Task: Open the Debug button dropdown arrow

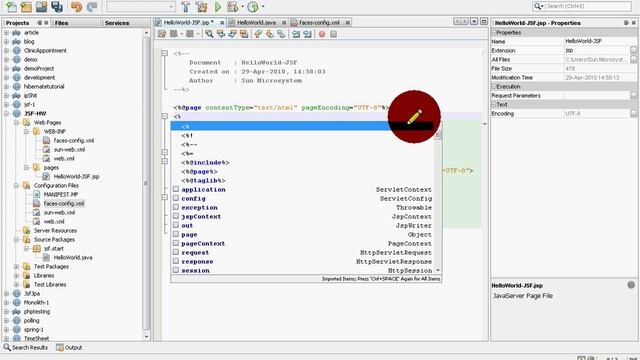Action: [x=242, y=7]
